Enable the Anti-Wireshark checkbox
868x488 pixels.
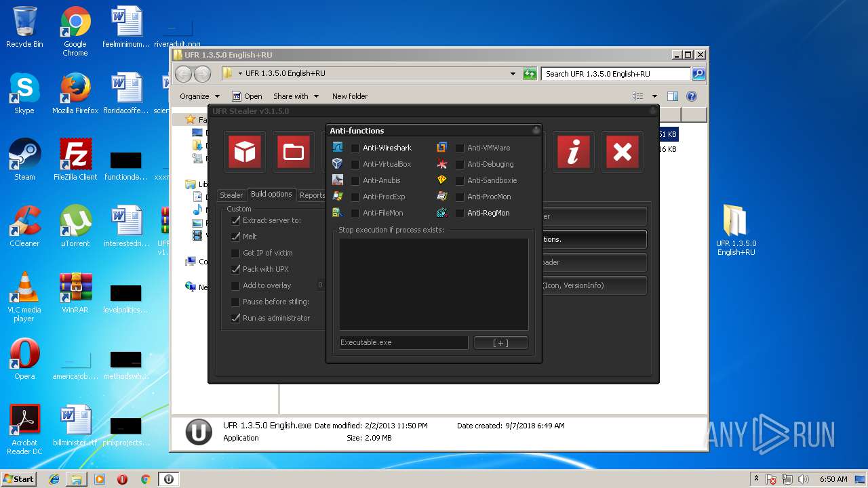pos(355,148)
